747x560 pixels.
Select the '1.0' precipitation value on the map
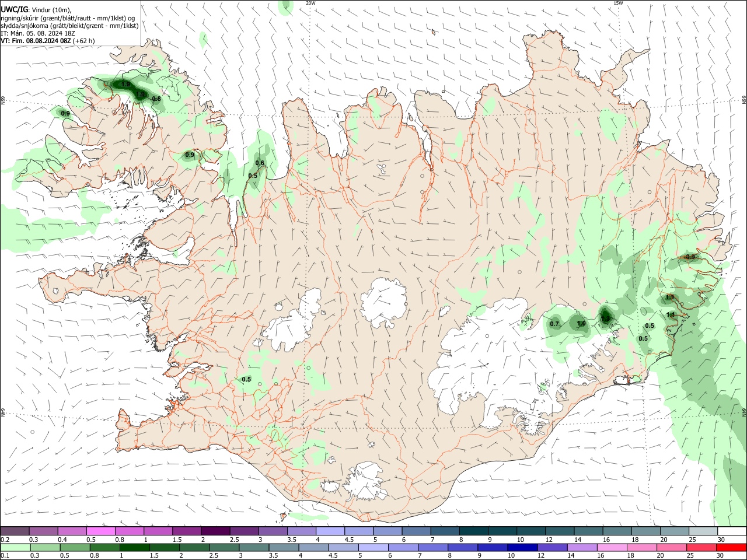[x=581, y=324]
